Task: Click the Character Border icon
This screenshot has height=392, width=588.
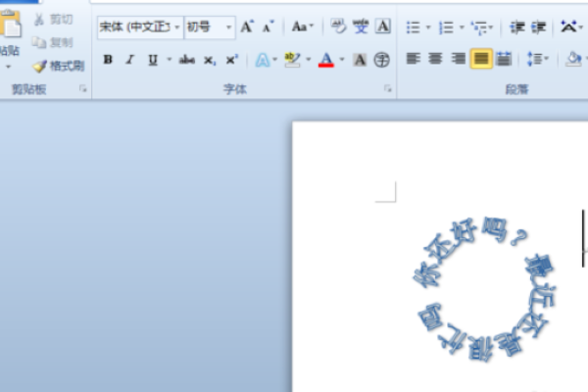Action: point(383,26)
